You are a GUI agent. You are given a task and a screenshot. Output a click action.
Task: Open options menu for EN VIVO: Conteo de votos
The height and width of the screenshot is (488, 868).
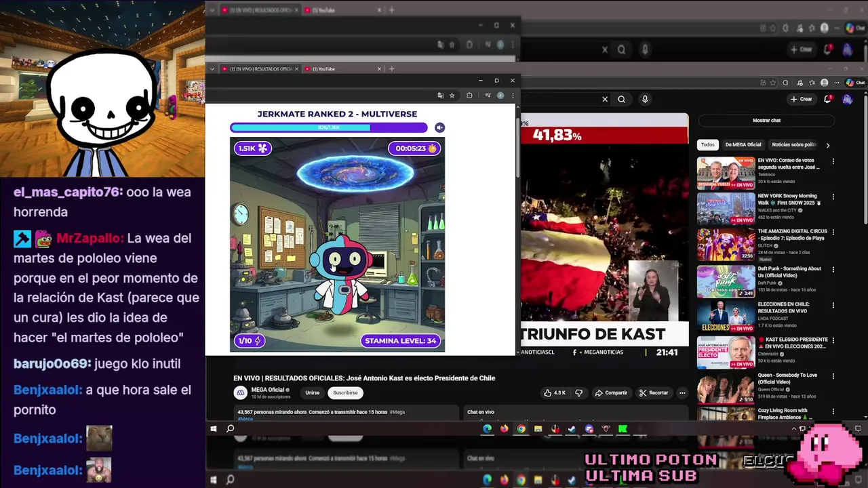click(x=833, y=161)
